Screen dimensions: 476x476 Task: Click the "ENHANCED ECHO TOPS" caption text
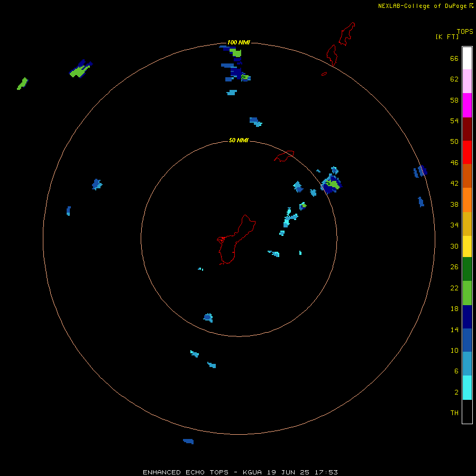(186, 472)
